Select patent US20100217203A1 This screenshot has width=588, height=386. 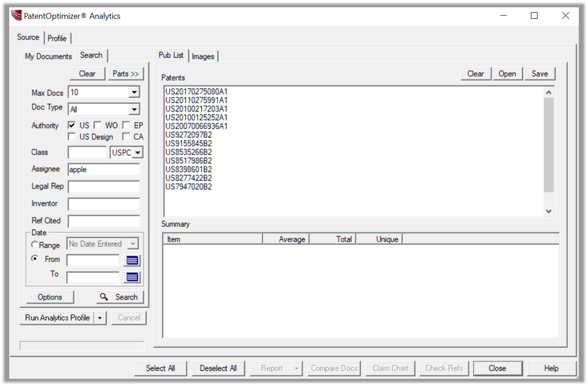(196, 109)
